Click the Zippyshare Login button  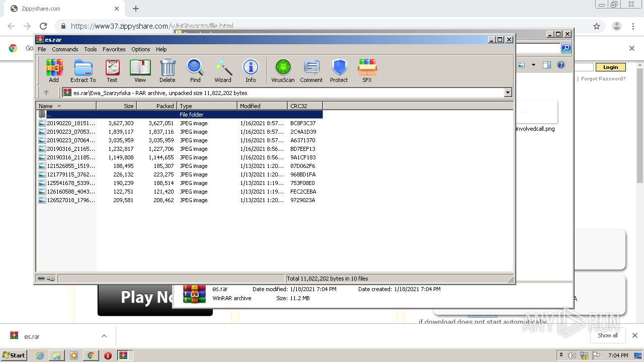tap(610, 67)
